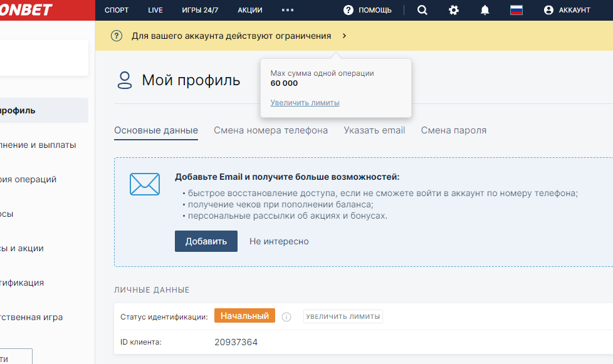
Task: Click client ID value 20937364
Action: pyautogui.click(x=236, y=342)
